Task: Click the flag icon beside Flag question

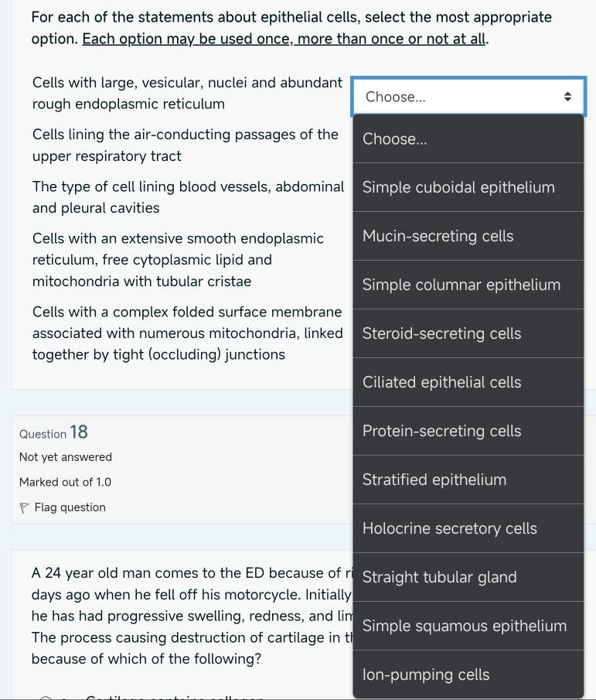Action: (x=25, y=507)
